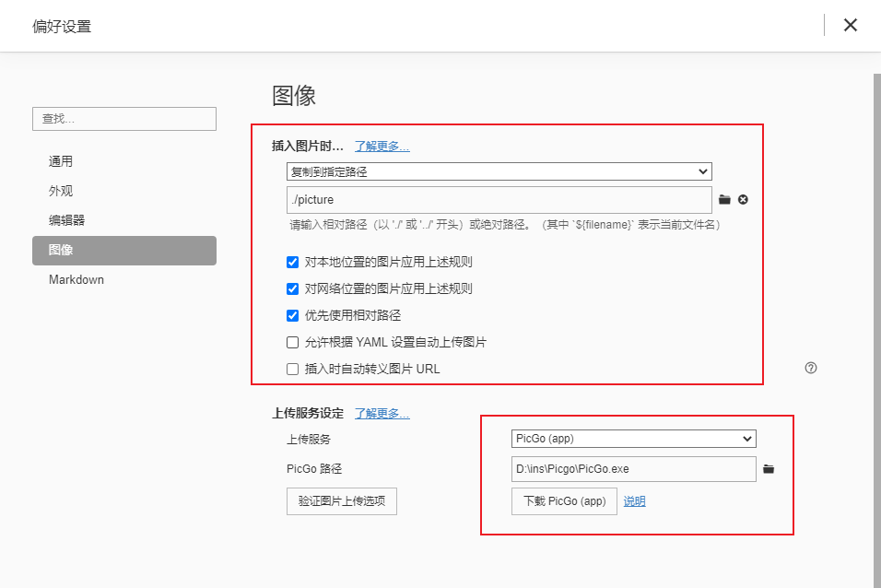The width and height of the screenshot is (881, 588).
Task: Open the help question mark icon
Action: pyautogui.click(x=811, y=368)
